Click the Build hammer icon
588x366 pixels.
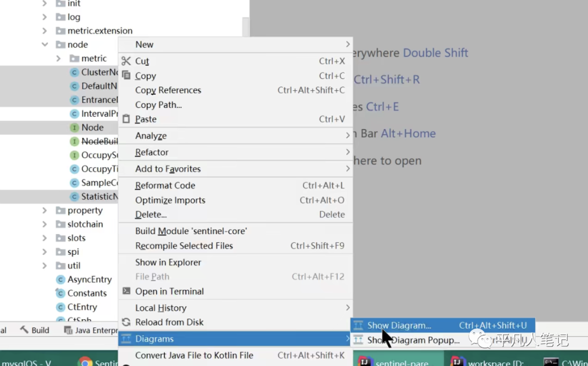[x=24, y=330]
